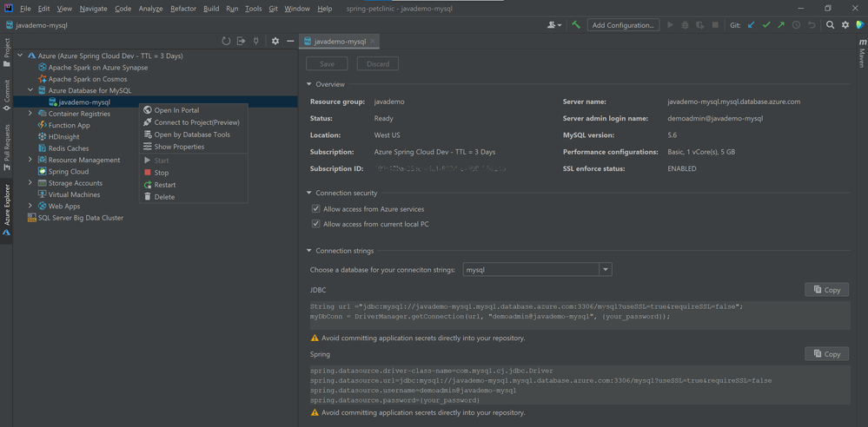
Task: Expand the Container Registries node
Action: point(30,114)
